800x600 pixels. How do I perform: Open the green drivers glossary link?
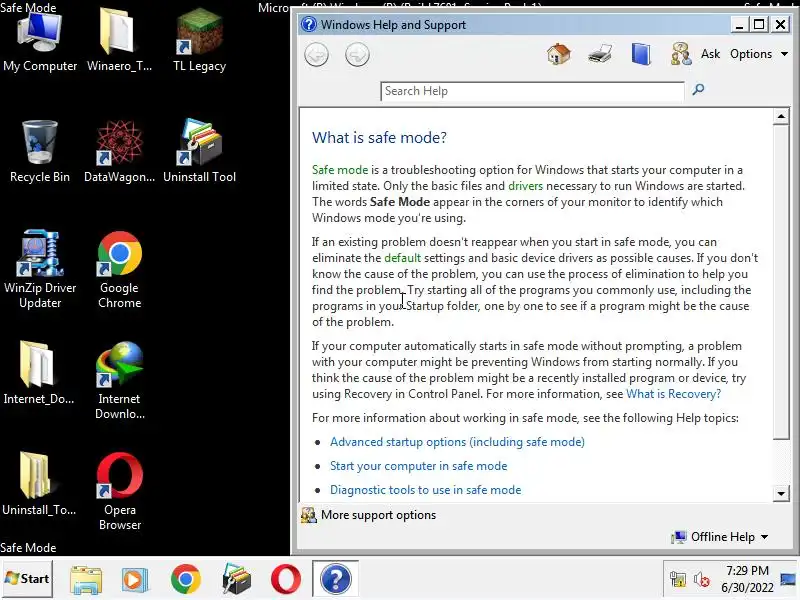(526, 186)
